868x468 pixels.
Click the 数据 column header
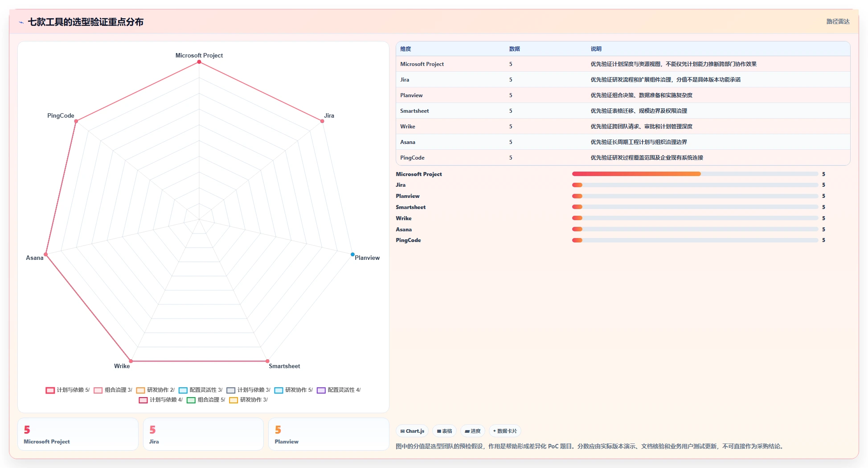[x=515, y=49]
